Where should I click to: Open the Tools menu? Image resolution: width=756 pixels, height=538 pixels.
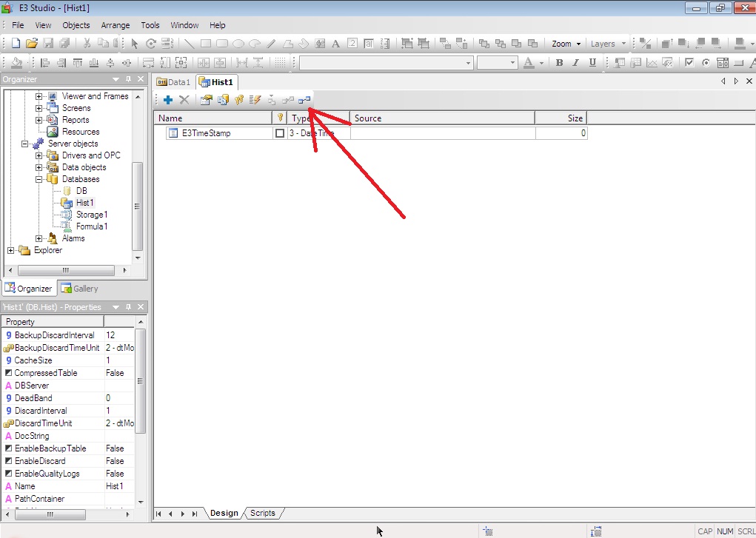[x=150, y=24]
